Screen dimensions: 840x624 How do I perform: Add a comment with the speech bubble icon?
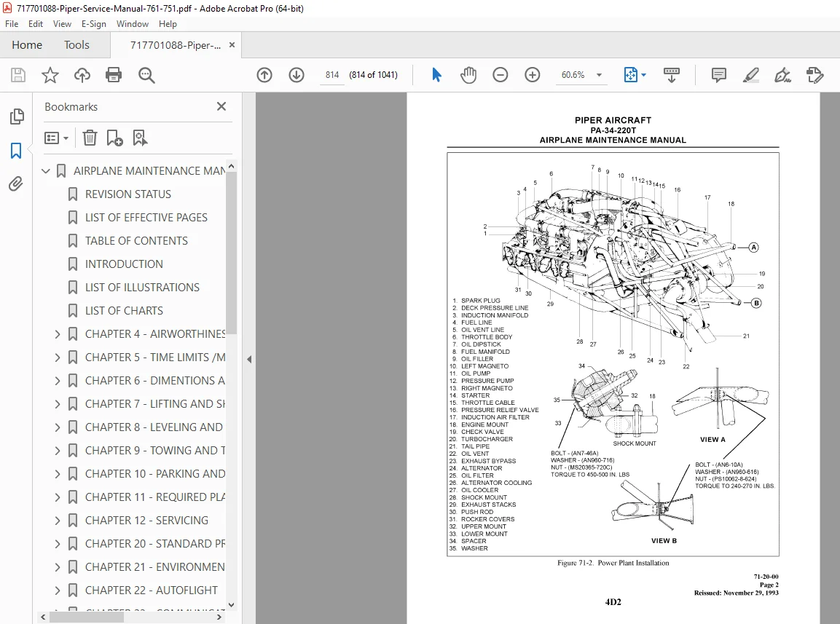point(719,75)
